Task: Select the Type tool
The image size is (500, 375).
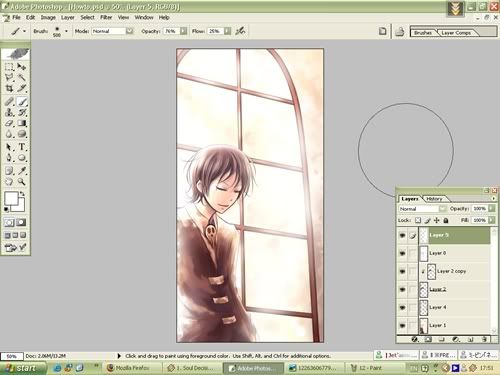Action: point(22,147)
